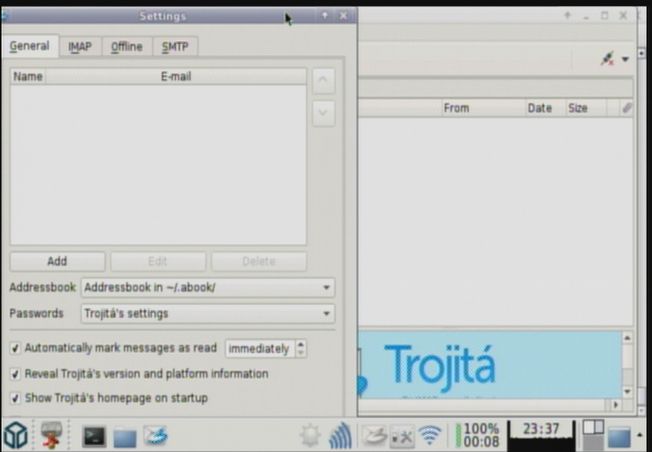Viewport: 652px width, 452px height.
Task: Uncheck Automatically mark messages as read
Action: click(x=15, y=349)
